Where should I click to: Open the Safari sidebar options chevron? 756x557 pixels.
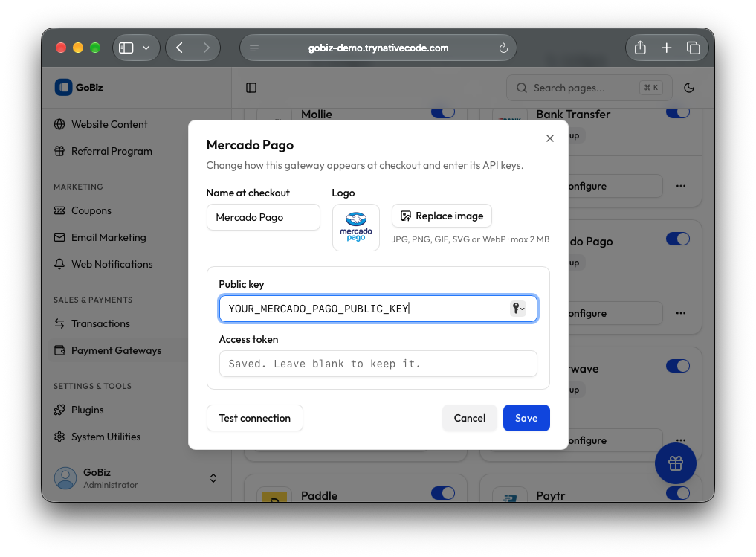(x=146, y=48)
